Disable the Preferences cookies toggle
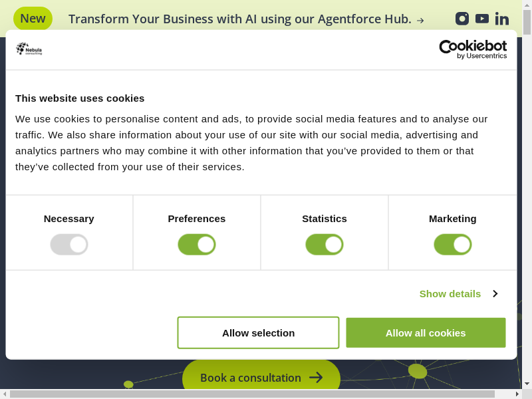Viewport: 532px width, 399px height. tap(197, 245)
